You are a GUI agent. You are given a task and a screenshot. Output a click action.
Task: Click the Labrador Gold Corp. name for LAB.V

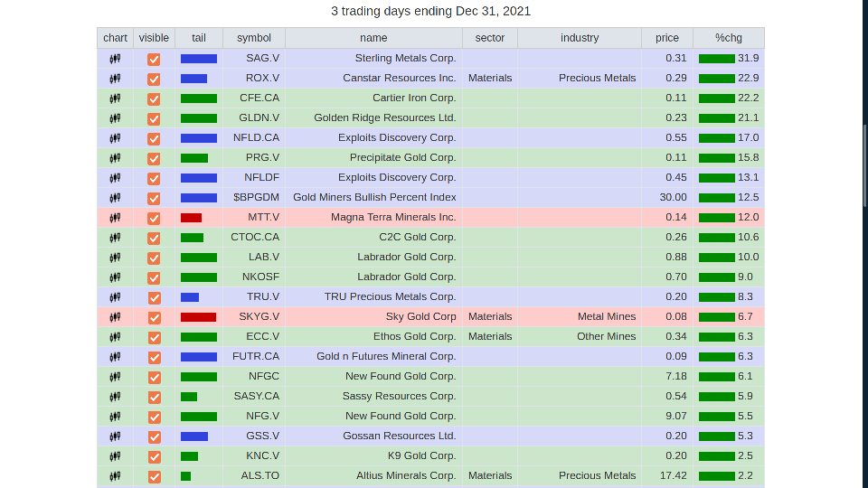(406, 257)
